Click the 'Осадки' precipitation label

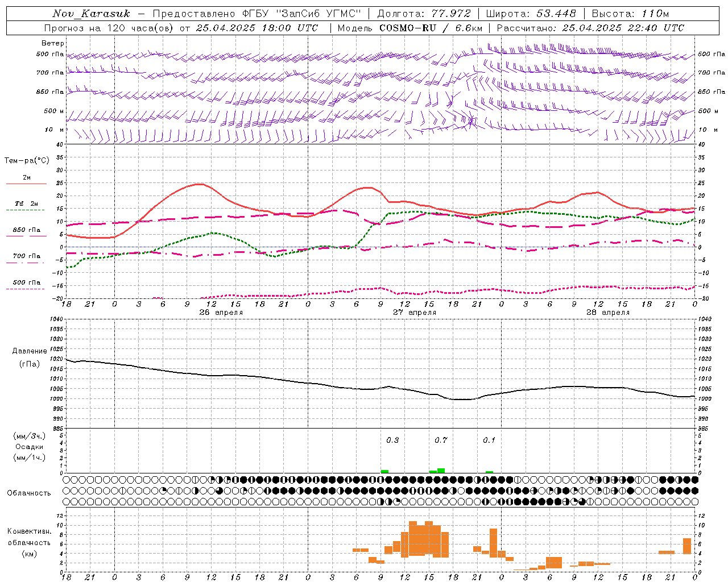[x=30, y=447]
